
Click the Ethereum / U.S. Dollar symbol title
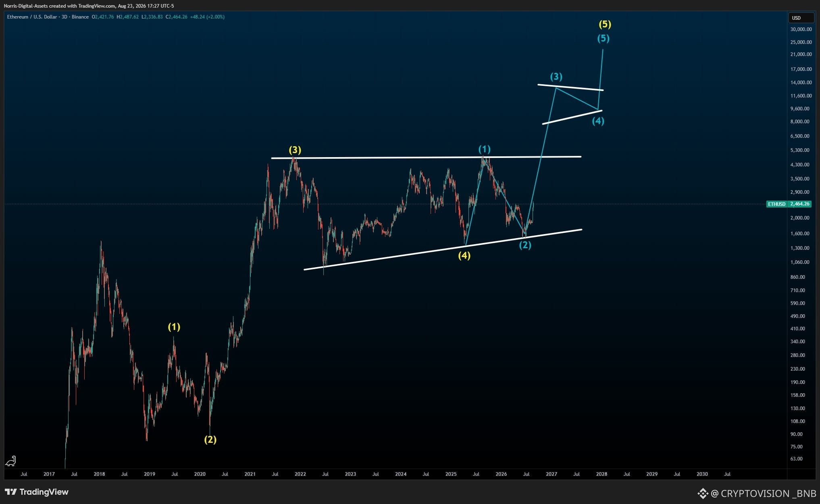coord(32,17)
